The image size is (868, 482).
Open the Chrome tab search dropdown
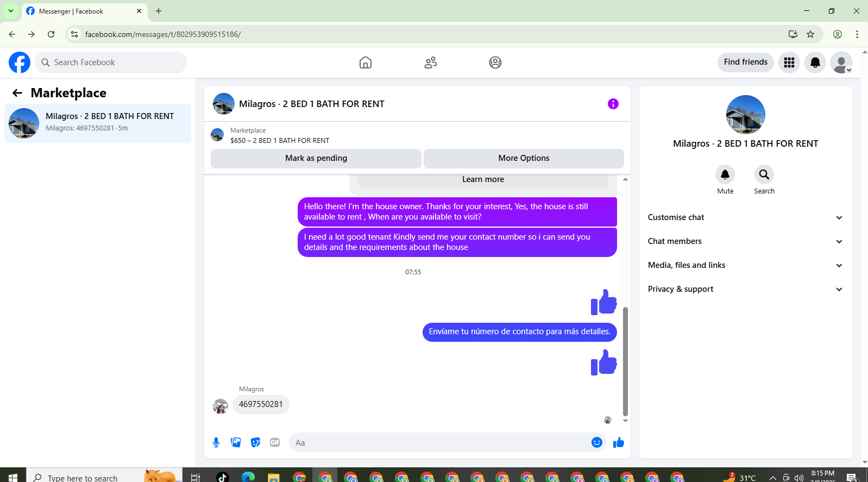tap(11, 11)
